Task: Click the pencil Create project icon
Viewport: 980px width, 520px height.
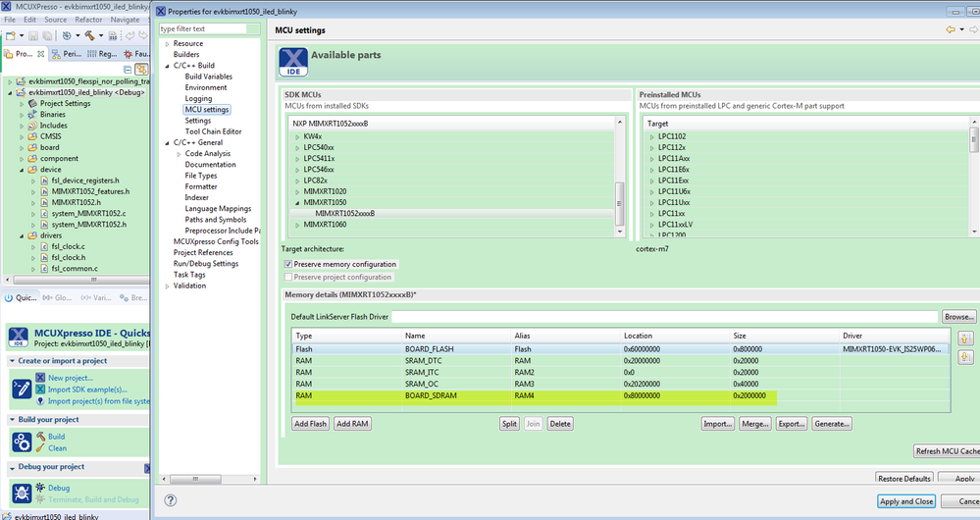Action: click(x=22, y=389)
